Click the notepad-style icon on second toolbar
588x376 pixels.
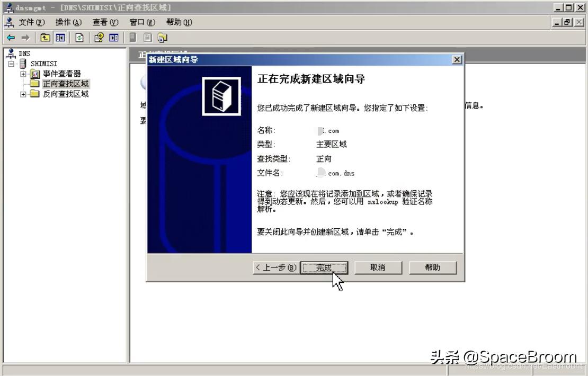[148, 38]
